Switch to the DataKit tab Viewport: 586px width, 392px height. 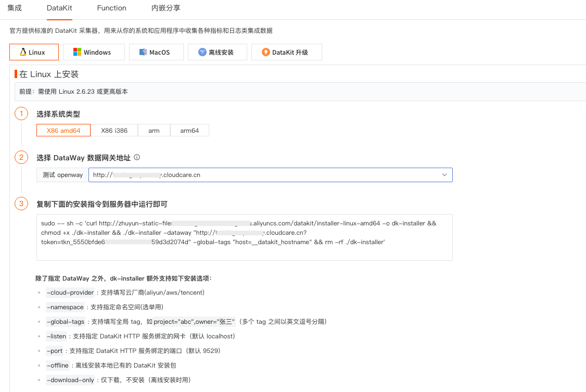[x=59, y=8]
